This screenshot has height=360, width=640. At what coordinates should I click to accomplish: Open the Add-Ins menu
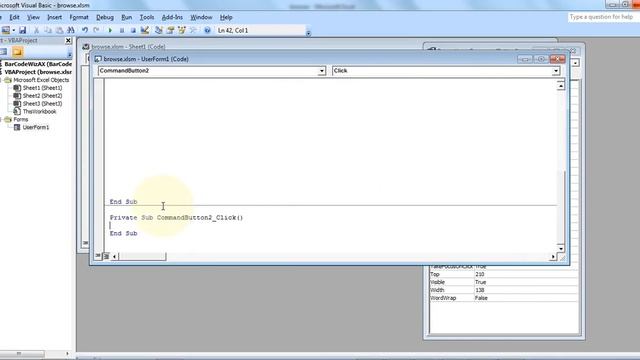coord(172,17)
